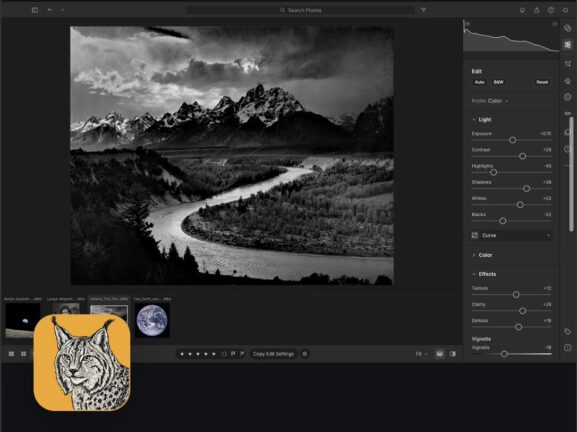Open the Keywords tag icon
The image size is (577, 432).
567,332
